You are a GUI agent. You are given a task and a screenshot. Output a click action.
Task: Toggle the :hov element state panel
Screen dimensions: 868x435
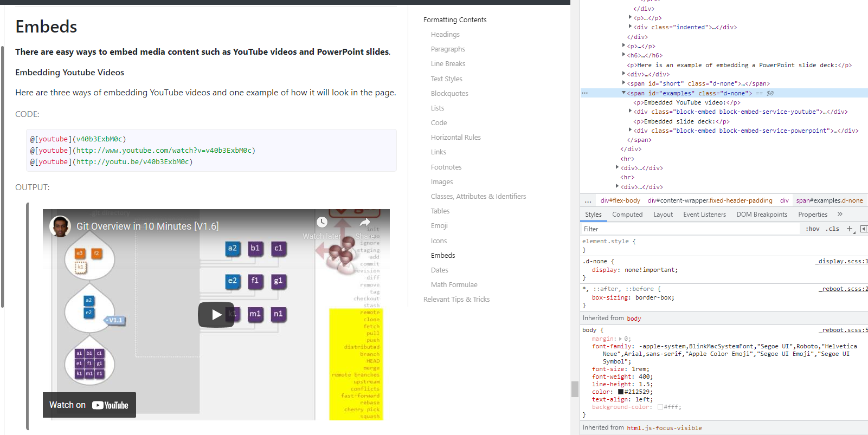[813, 229]
